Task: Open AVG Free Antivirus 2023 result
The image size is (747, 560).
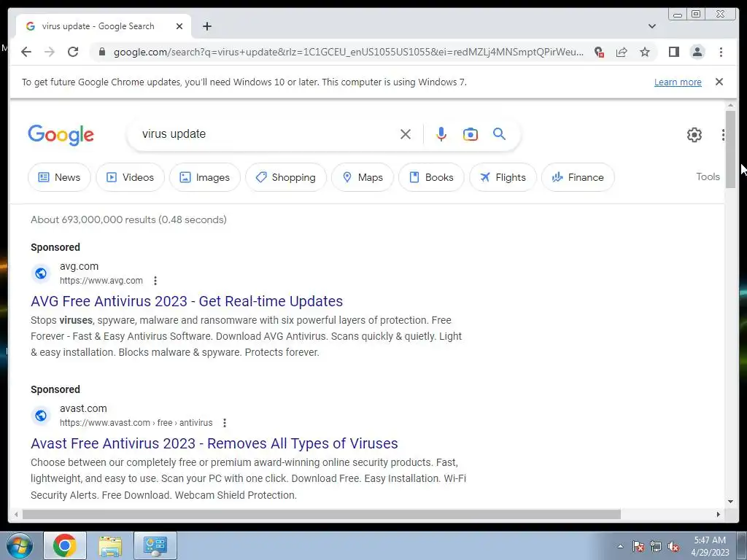Action: [x=187, y=301]
